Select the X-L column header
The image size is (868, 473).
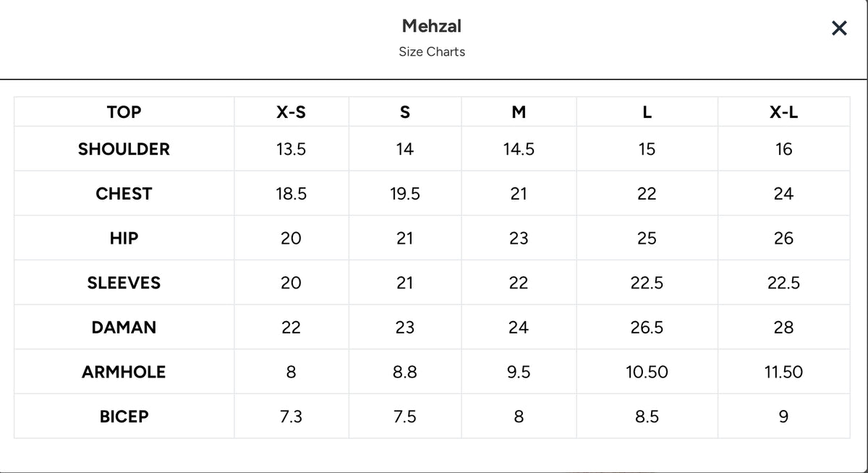tap(783, 112)
